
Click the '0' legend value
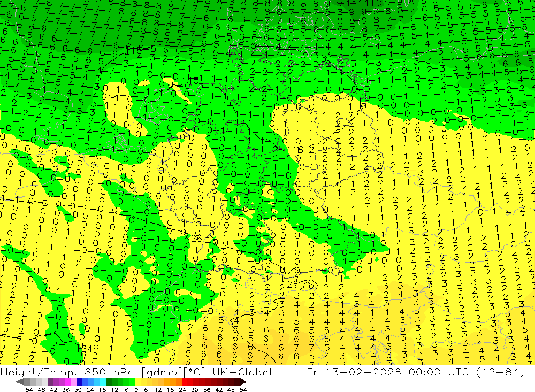pos(136,390)
